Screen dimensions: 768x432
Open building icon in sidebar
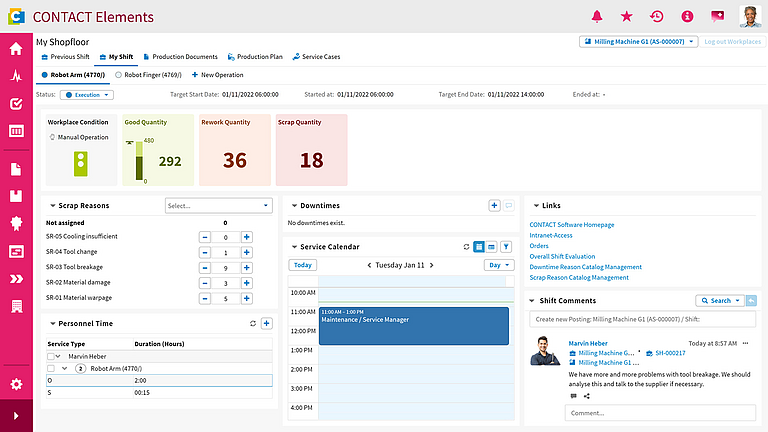point(16,307)
